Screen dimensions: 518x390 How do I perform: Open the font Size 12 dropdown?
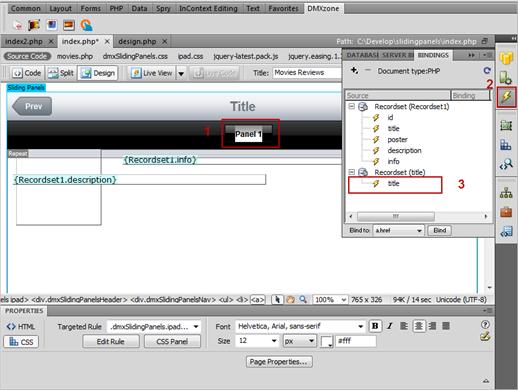[257, 341]
